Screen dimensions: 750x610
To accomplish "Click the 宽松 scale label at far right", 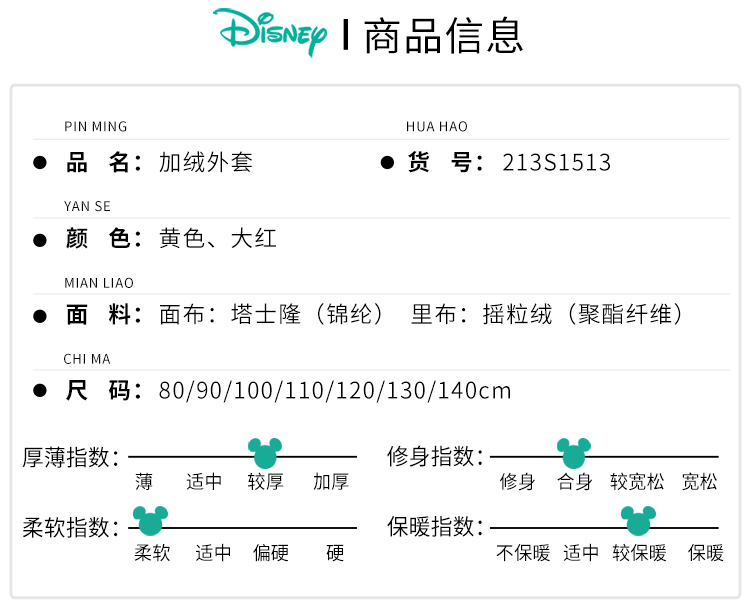I will (x=699, y=482).
